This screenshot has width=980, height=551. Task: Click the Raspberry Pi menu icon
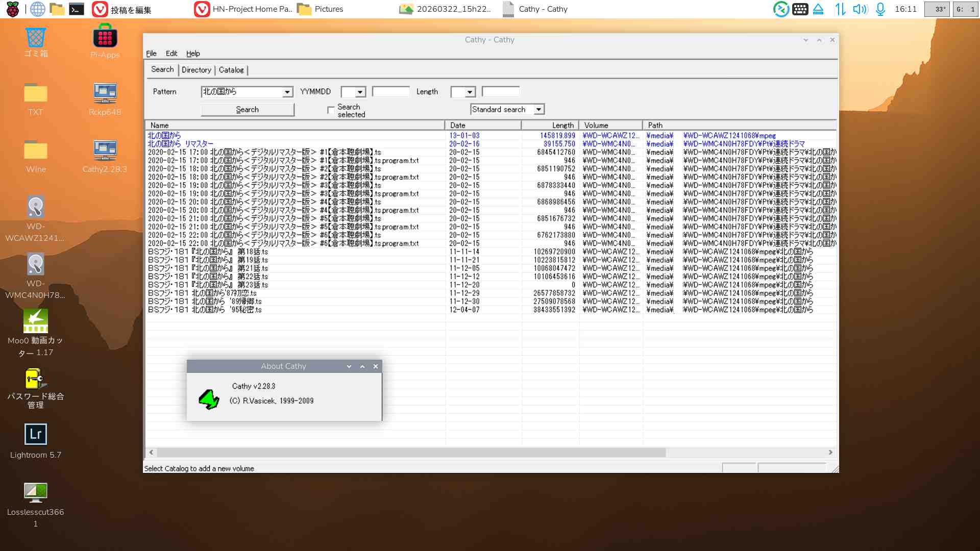[12, 9]
